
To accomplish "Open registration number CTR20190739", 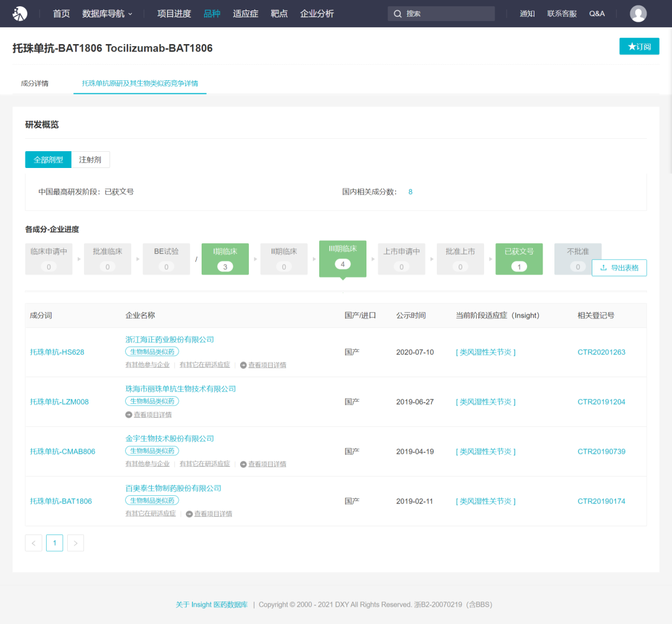I will (601, 452).
